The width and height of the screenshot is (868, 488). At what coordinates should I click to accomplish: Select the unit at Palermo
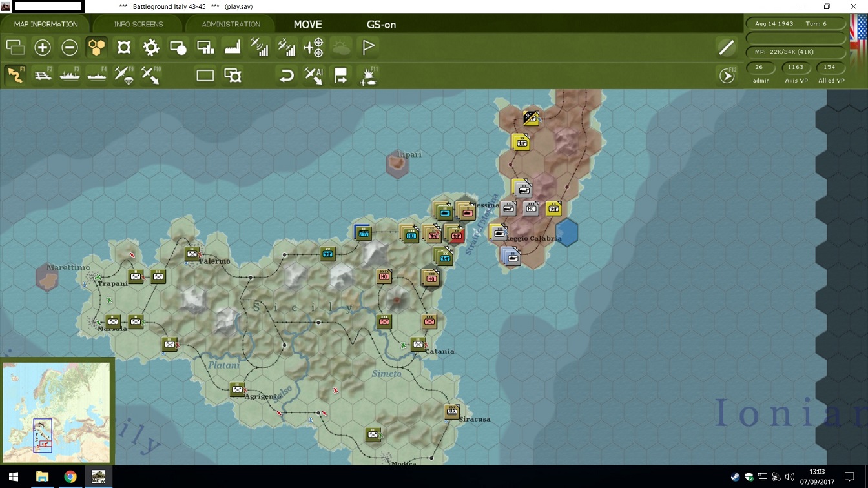tap(192, 254)
